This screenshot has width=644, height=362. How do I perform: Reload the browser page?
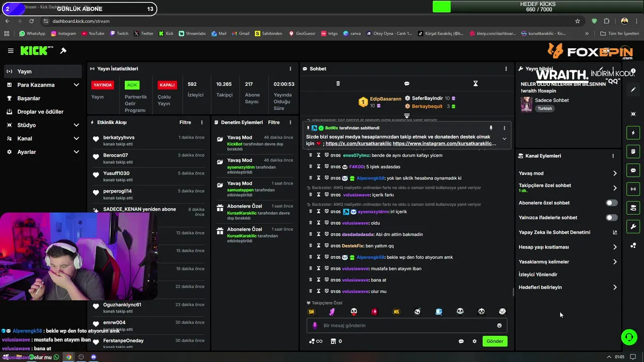[x=31, y=21]
